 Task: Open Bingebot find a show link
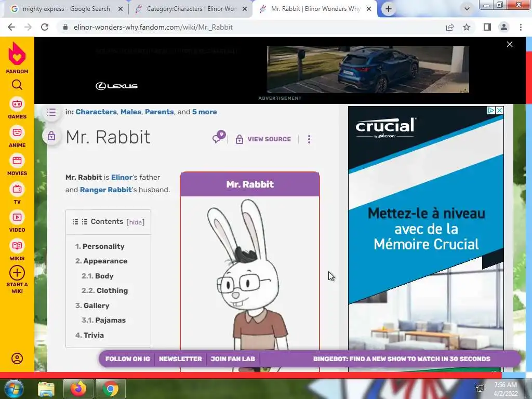402,359
